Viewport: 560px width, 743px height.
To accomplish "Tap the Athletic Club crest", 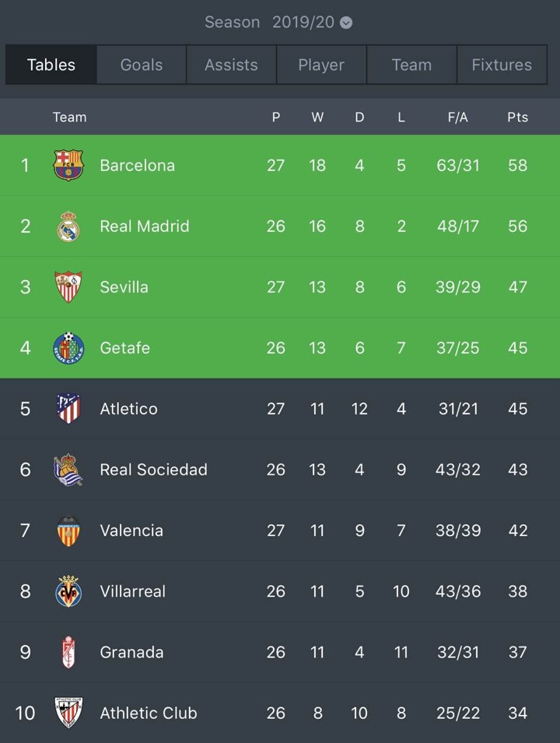I will (x=68, y=713).
